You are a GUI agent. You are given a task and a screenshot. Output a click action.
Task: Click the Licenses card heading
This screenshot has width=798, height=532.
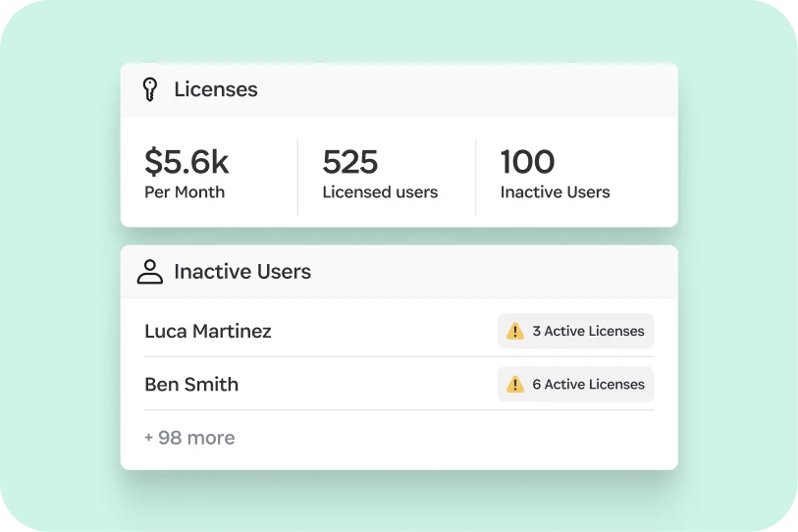pyautogui.click(x=216, y=89)
